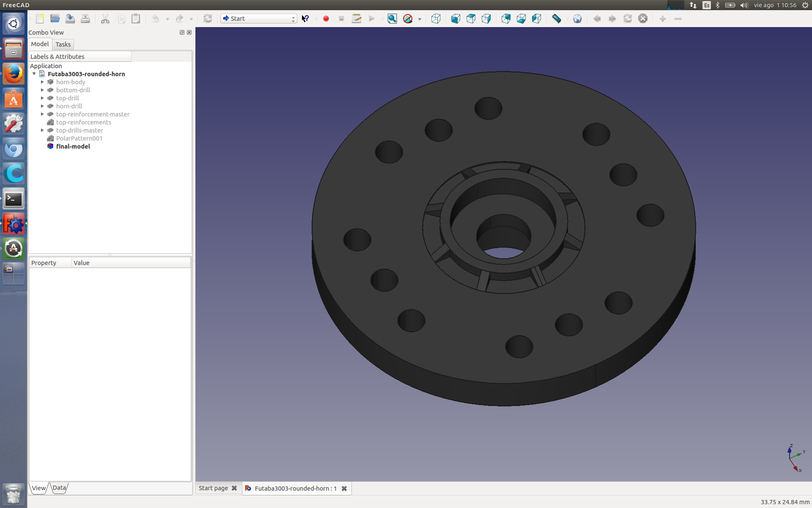
Task: Open the draw style dropdown arrow
Action: click(420, 19)
